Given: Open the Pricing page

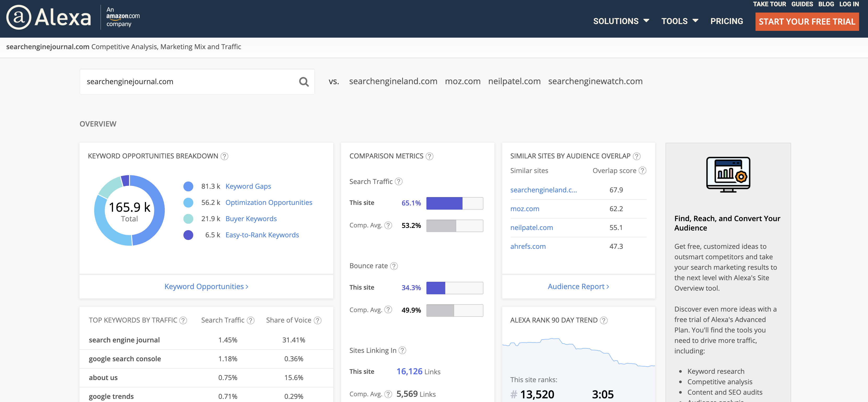Looking at the screenshot, I should pyautogui.click(x=726, y=21).
